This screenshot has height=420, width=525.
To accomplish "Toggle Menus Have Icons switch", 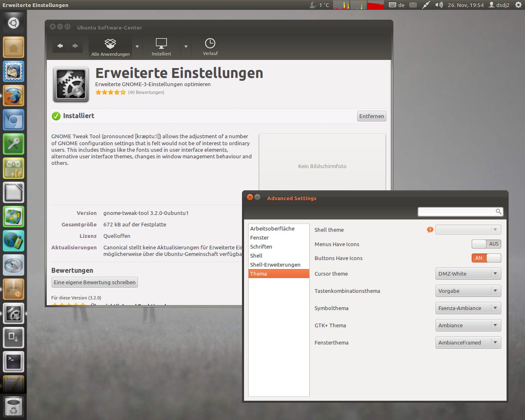I will (486, 244).
